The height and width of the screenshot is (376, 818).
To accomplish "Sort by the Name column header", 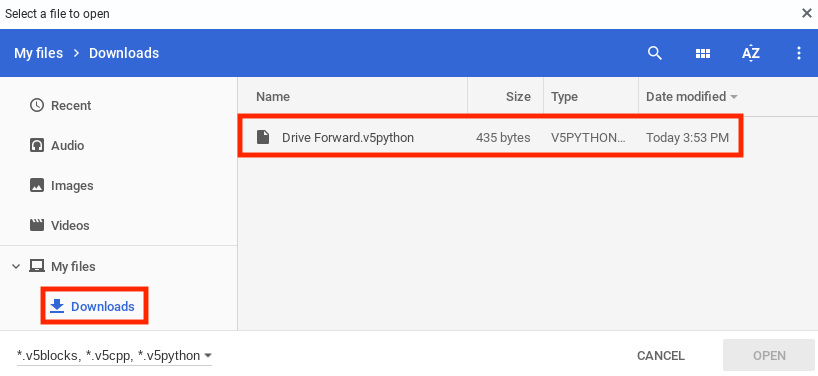I will (273, 96).
